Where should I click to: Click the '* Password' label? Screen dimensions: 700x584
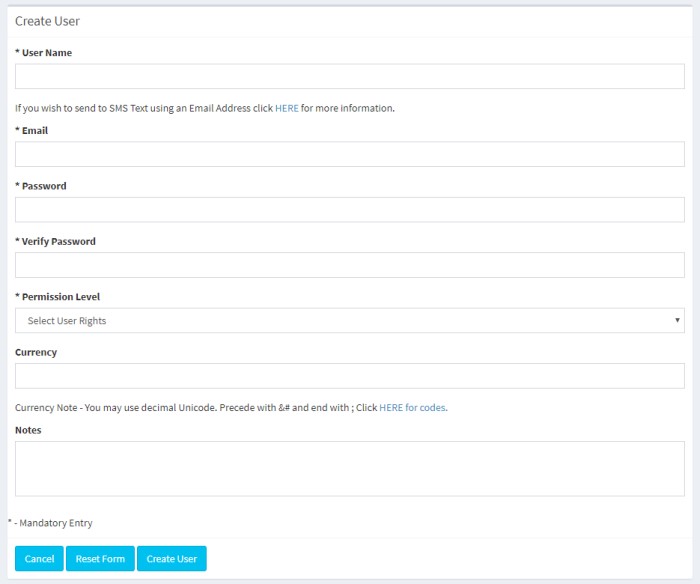point(41,186)
